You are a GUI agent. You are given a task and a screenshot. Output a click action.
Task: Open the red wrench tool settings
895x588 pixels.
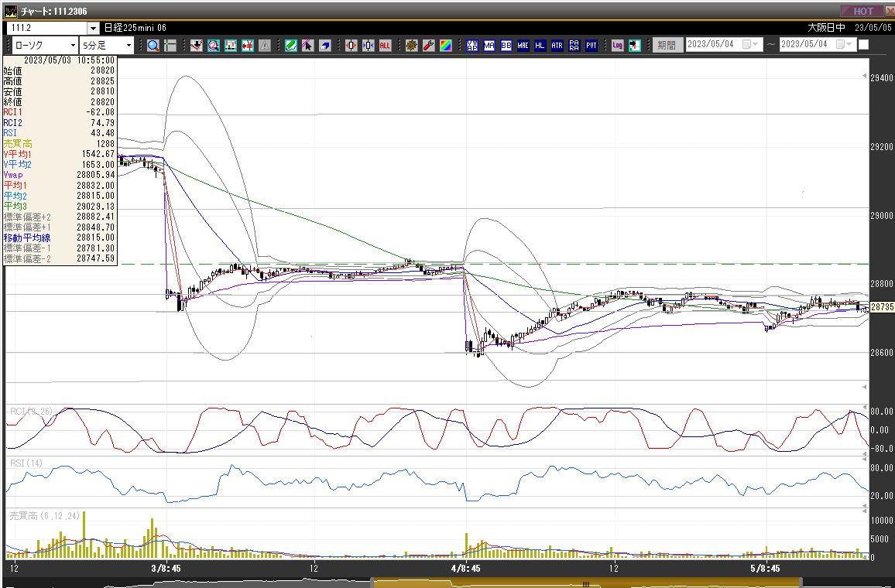tap(429, 46)
